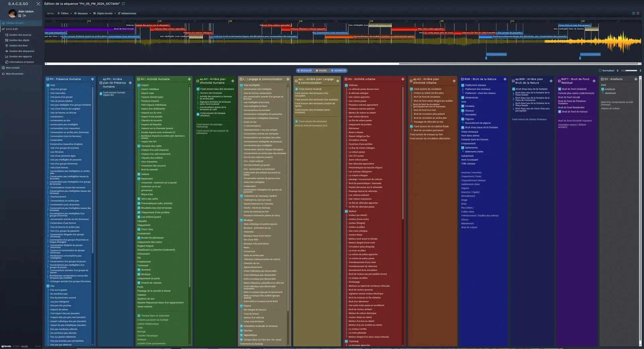Click the logout icon under Alain Léobon
Screen dimensions: 644x349
pos(24,16)
